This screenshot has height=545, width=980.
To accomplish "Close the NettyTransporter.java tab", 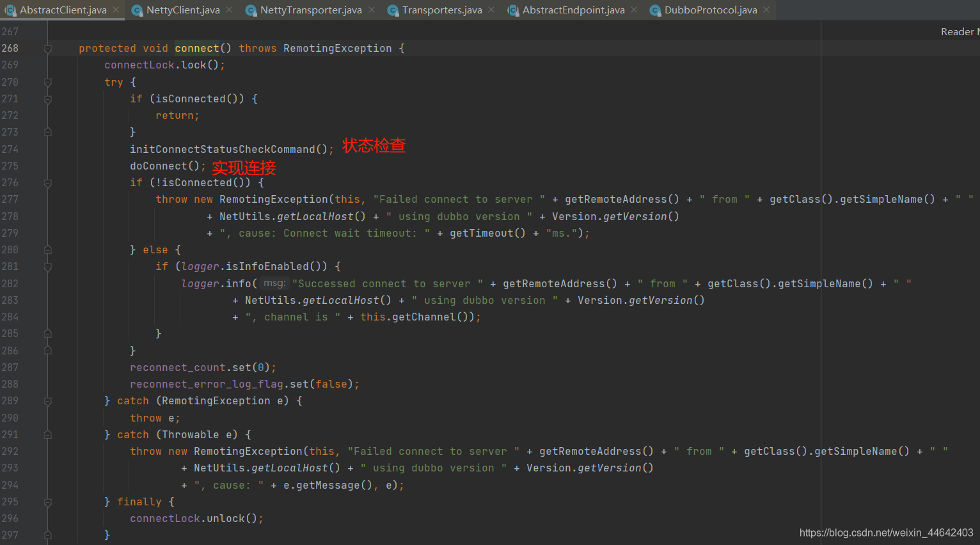I will (371, 10).
